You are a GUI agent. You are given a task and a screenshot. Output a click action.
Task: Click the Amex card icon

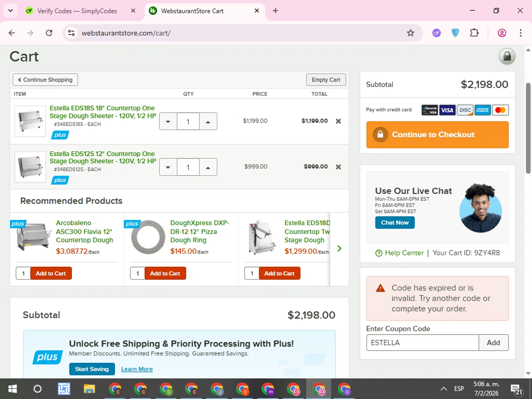point(483,110)
